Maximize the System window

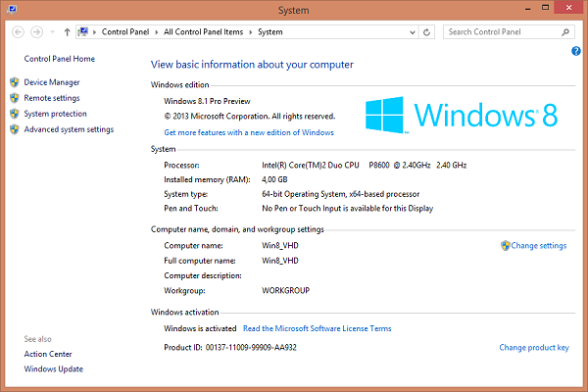click(x=545, y=8)
